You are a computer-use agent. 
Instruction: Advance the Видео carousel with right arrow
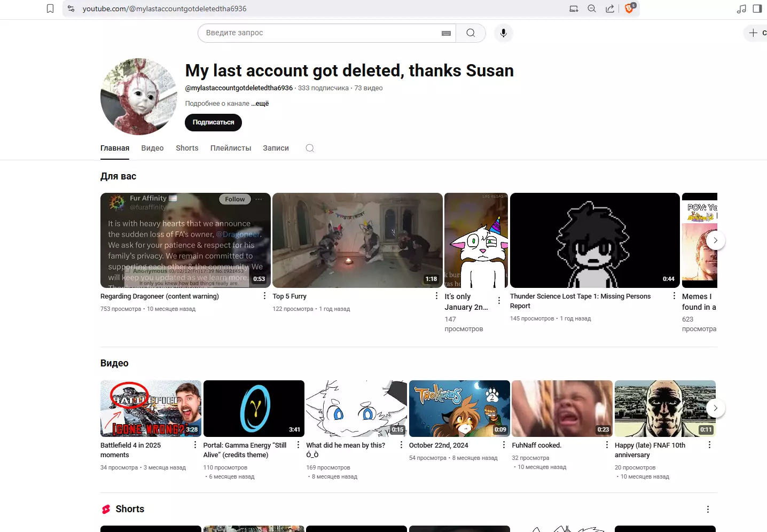click(x=715, y=409)
